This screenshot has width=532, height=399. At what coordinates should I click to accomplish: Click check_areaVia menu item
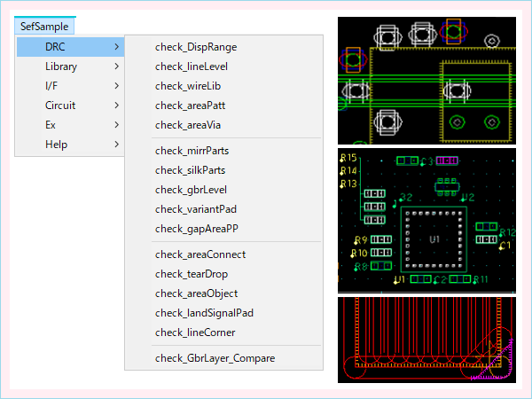click(188, 125)
